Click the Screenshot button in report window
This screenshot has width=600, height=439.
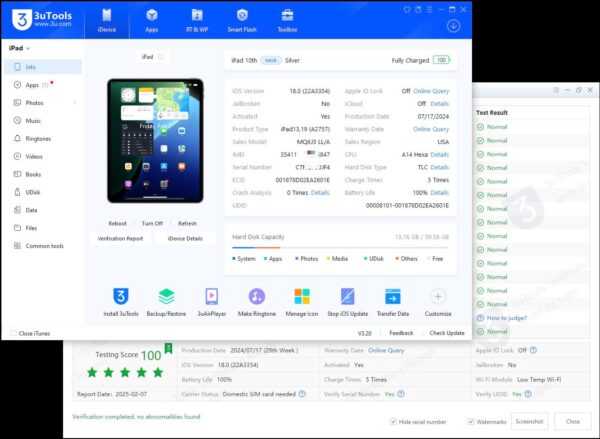click(x=529, y=421)
